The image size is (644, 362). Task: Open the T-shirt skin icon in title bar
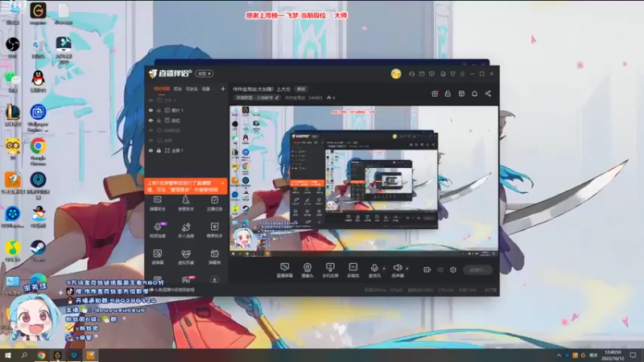point(452,74)
